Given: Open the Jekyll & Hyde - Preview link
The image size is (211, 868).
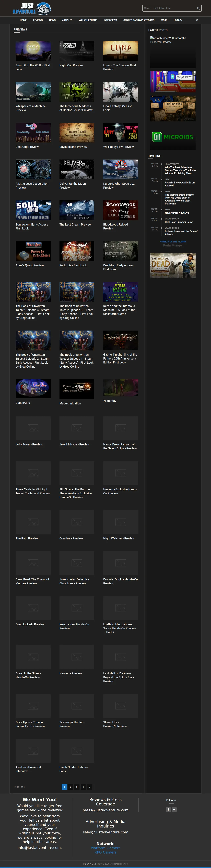Looking at the screenshot, I should pos(74,444).
